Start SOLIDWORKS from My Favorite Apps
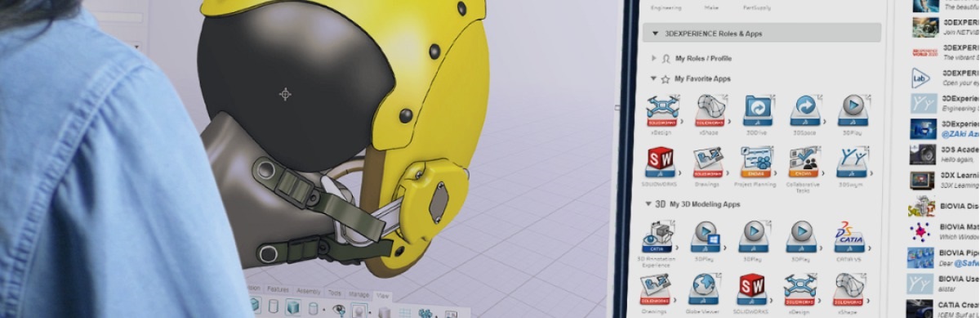 coord(660,162)
